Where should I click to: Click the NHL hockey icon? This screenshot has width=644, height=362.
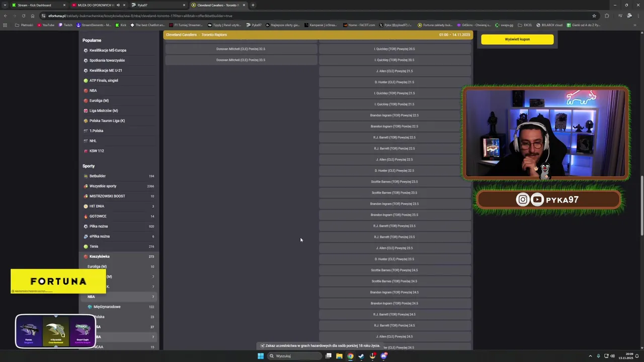pos(86,141)
